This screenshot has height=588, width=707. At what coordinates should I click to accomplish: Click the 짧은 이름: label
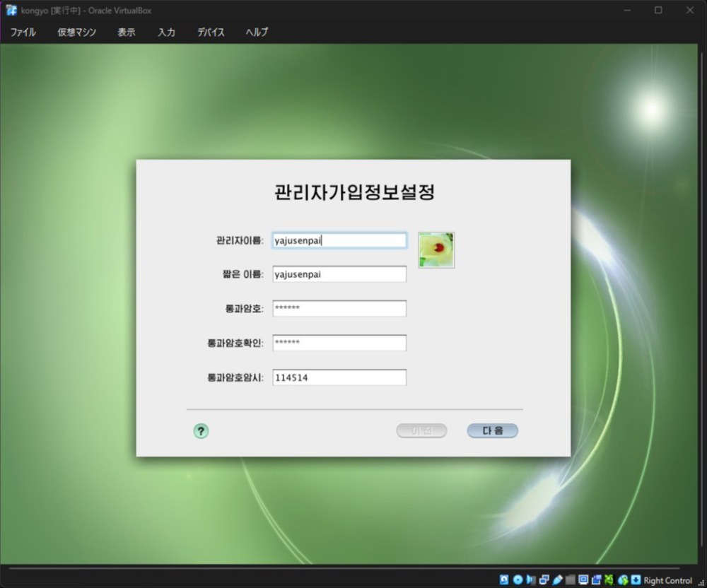243,274
